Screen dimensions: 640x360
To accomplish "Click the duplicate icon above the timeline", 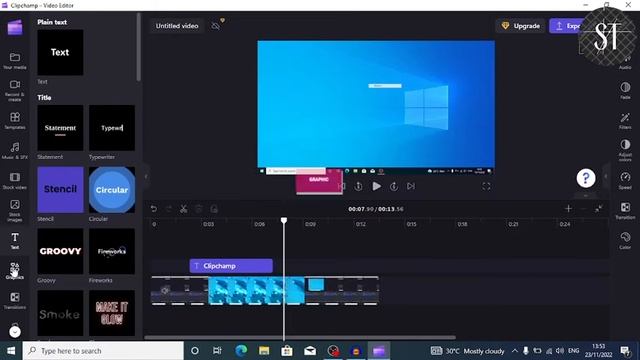I will [214, 209].
